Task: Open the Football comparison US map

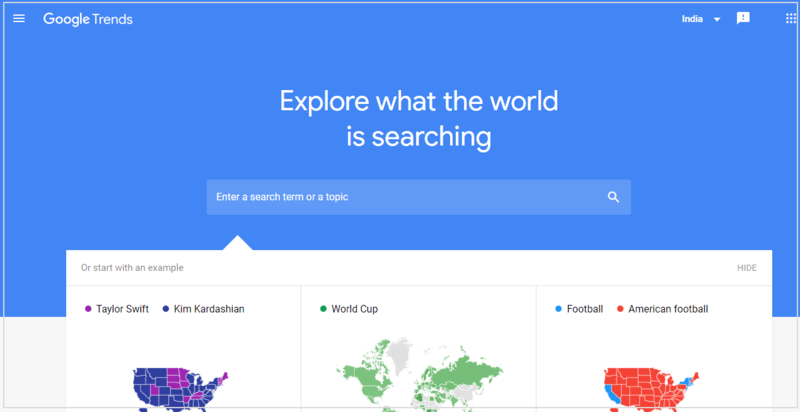Action: [x=652, y=389]
